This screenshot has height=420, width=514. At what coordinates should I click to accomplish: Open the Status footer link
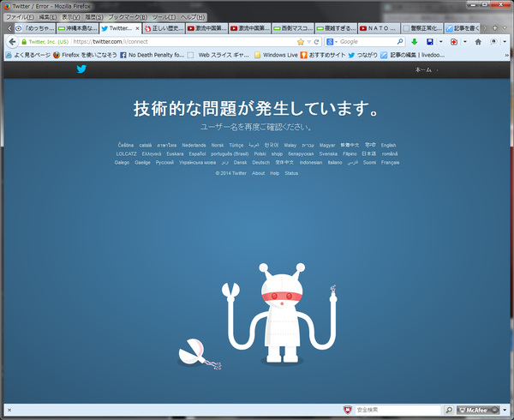[291, 173]
